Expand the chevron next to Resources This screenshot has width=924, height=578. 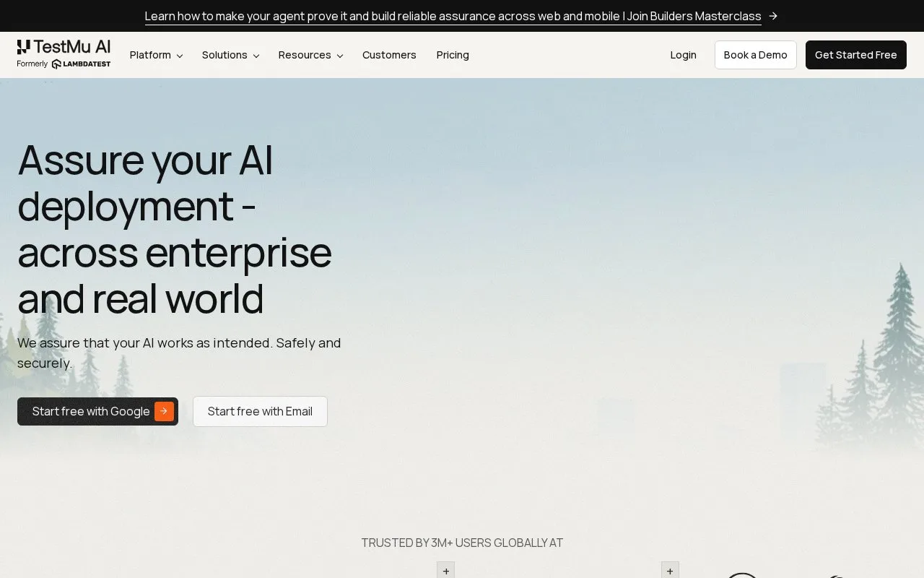click(x=339, y=56)
